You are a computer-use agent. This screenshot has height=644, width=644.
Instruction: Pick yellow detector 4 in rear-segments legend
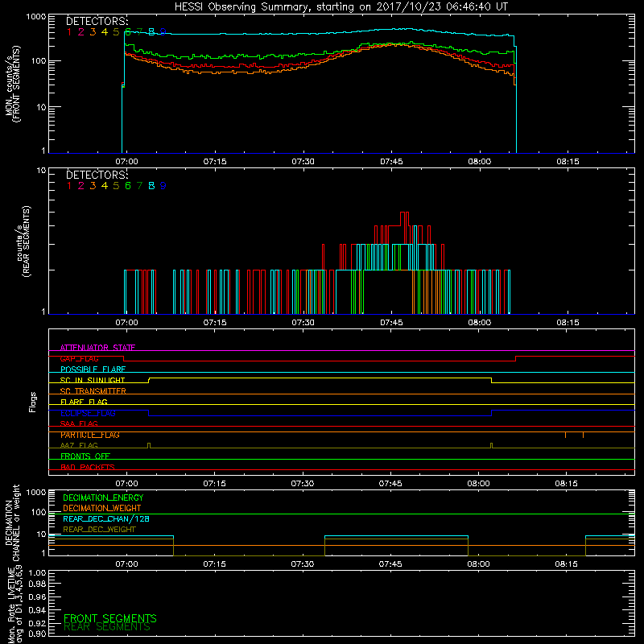coord(105,186)
